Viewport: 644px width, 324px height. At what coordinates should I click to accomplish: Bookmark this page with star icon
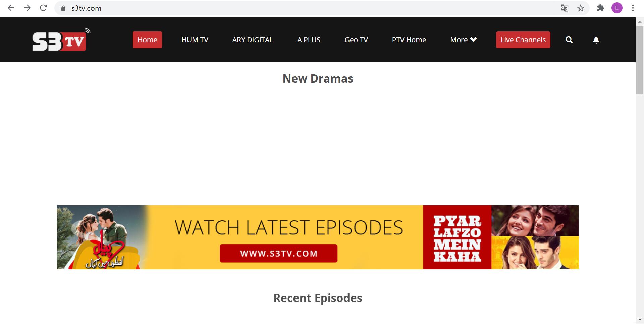pyautogui.click(x=581, y=8)
